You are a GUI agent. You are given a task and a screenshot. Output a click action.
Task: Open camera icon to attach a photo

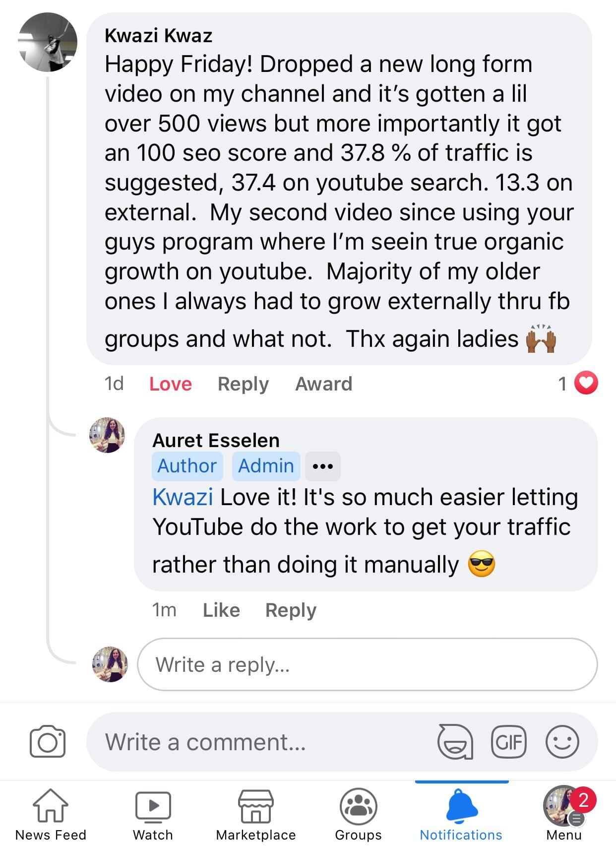pos(47,742)
